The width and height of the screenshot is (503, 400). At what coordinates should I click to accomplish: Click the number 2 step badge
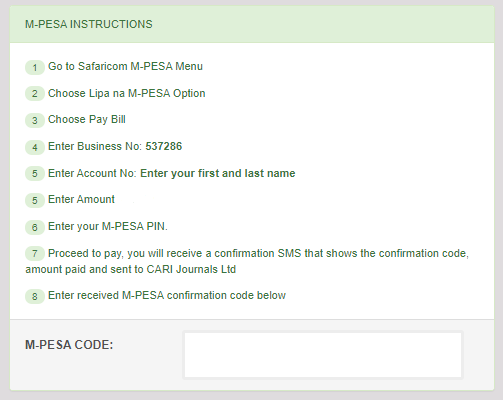(35, 94)
